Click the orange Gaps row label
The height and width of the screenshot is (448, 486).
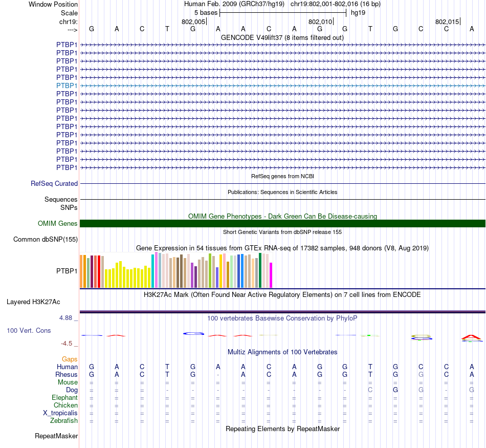click(x=70, y=359)
